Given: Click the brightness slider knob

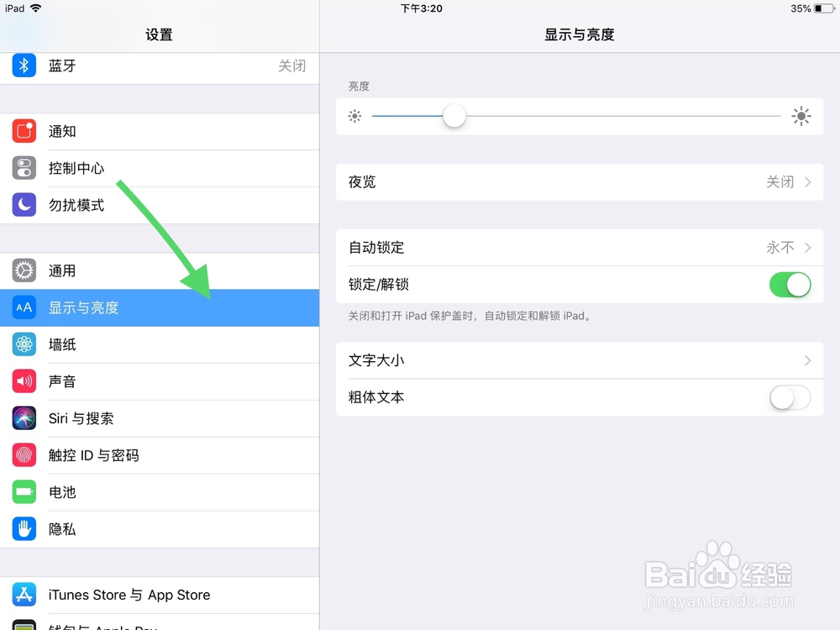Looking at the screenshot, I should pyautogui.click(x=454, y=116).
